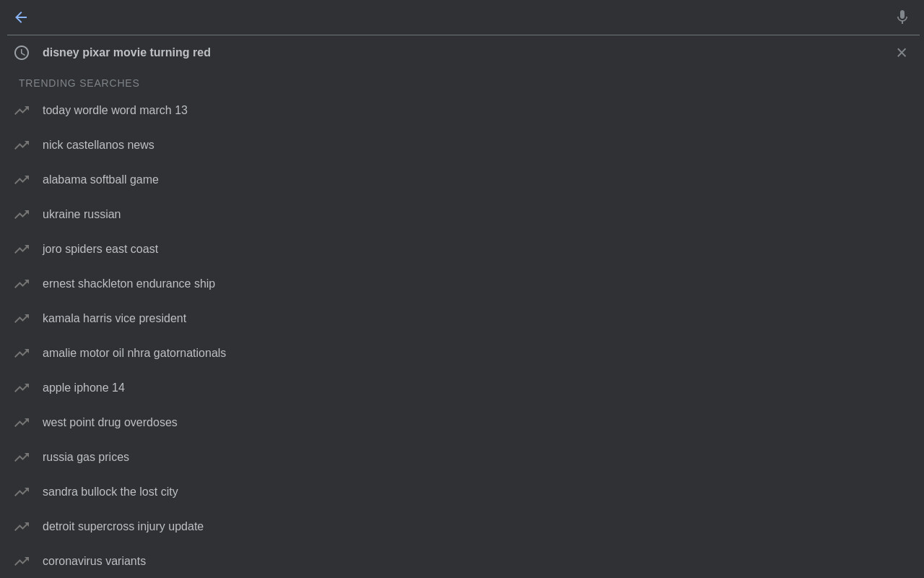924x578 pixels.
Task: Activate the microphone voice search icon
Action: pos(902,17)
